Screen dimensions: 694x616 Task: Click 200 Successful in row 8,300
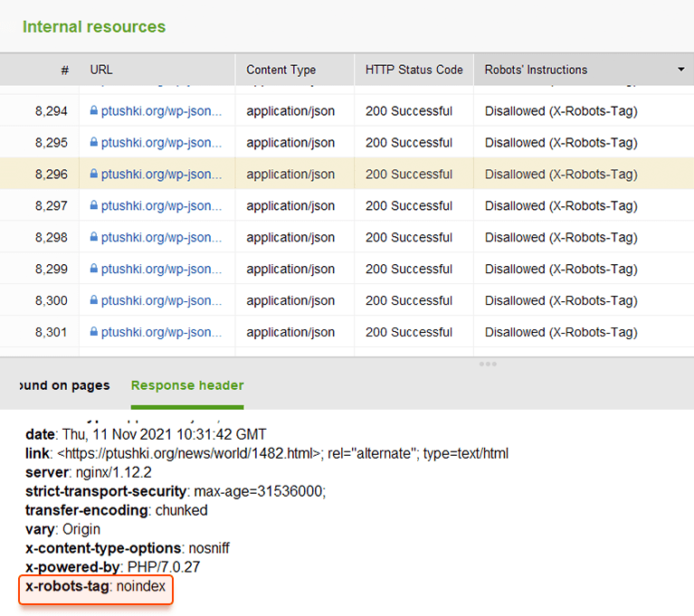pos(409,300)
